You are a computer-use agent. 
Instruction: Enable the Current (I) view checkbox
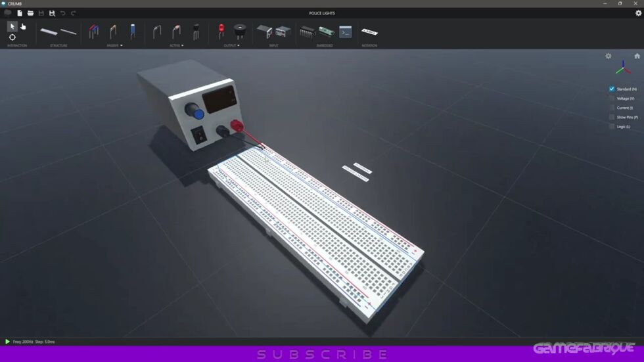(x=612, y=108)
